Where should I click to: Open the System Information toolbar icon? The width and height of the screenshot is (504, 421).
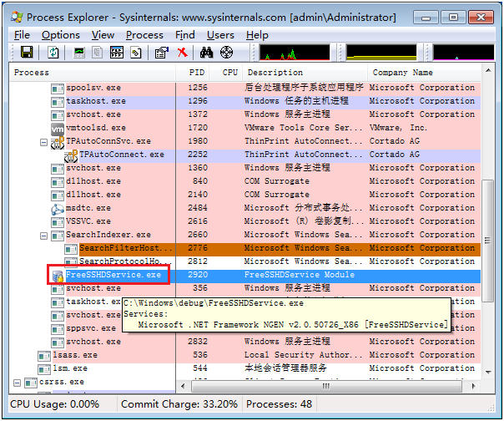coord(79,52)
